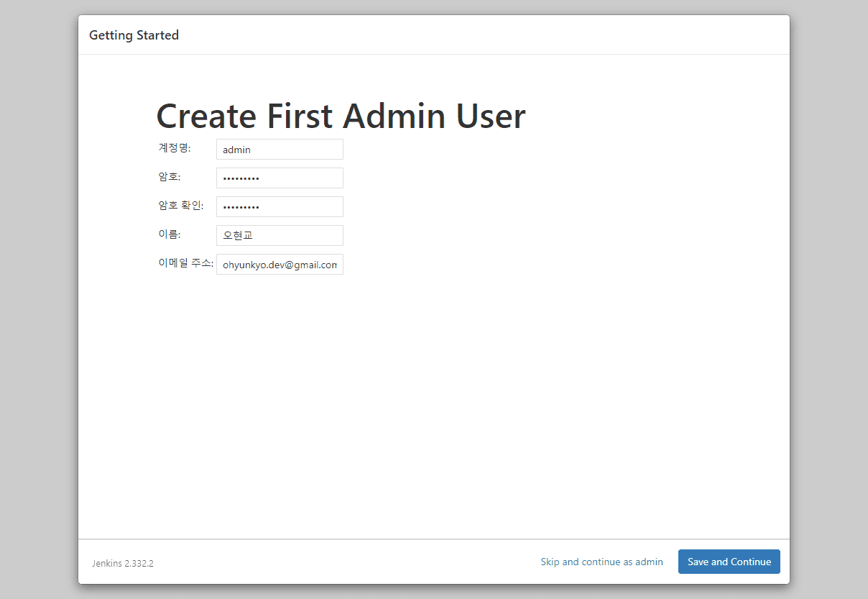Click the Getting Started header title
868x599 pixels.
134,35
